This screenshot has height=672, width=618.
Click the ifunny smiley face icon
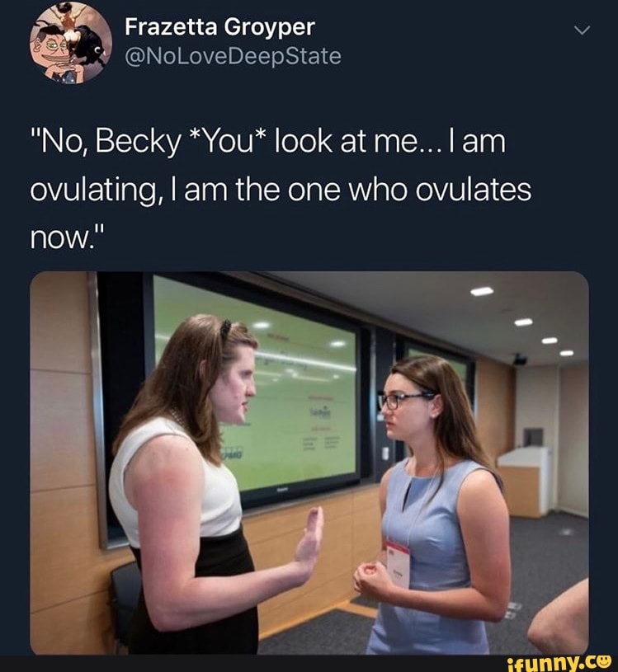pyautogui.click(x=605, y=660)
